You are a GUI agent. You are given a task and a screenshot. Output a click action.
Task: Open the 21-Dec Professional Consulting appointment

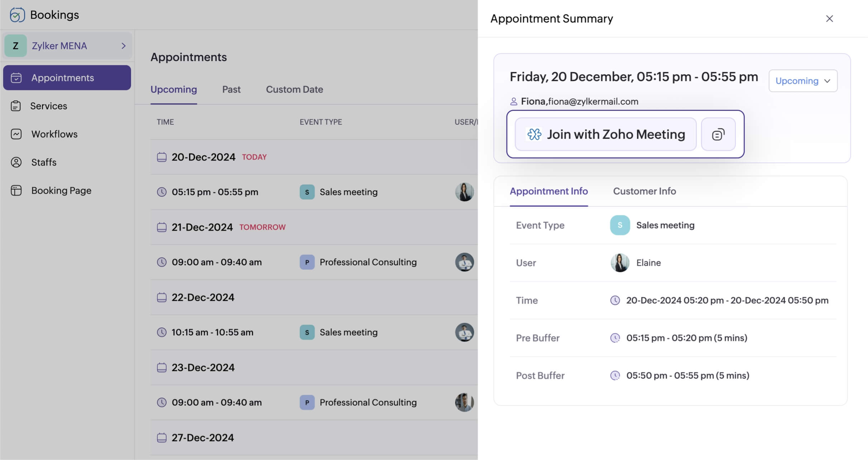pos(368,262)
